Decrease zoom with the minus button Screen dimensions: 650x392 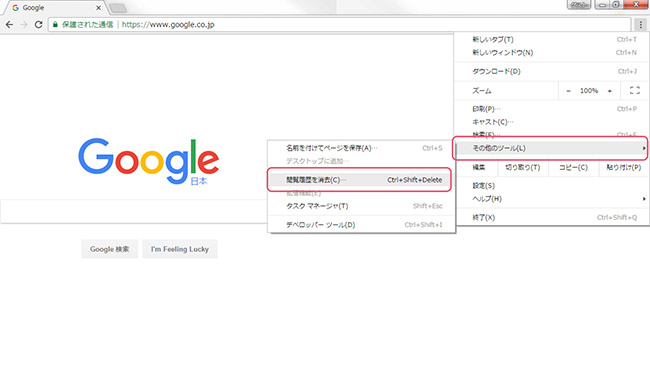click(x=568, y=91)
